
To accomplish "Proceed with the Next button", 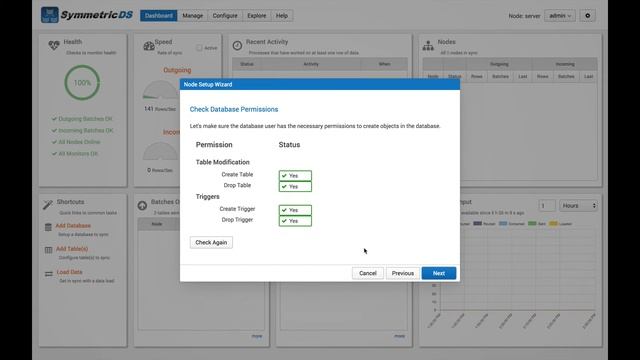I will click(x=439, y=273).
